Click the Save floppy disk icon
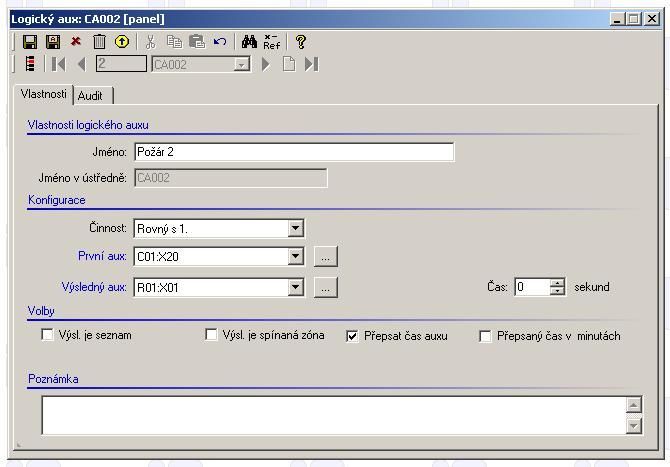This screenshot has width=670, height=467. [x=30, y=42]
